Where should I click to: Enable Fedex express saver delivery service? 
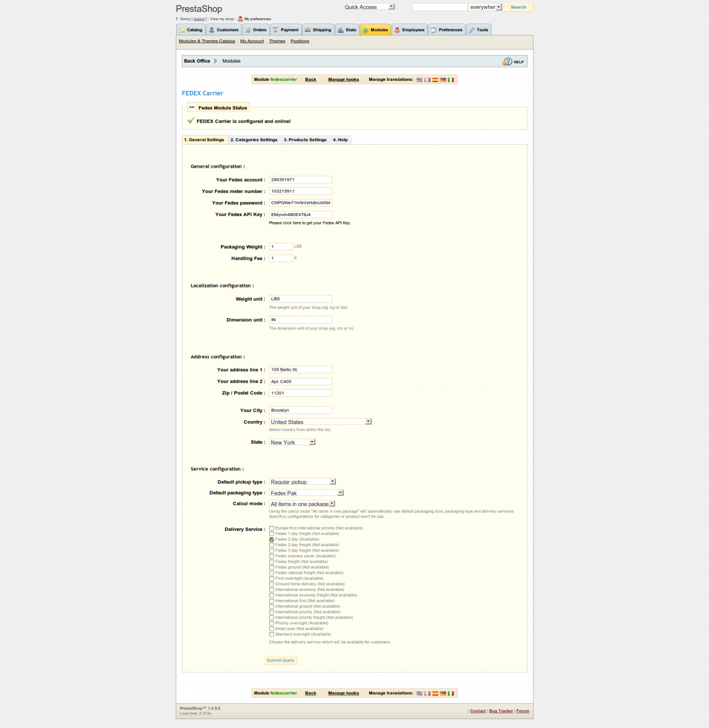coord(272,556)
